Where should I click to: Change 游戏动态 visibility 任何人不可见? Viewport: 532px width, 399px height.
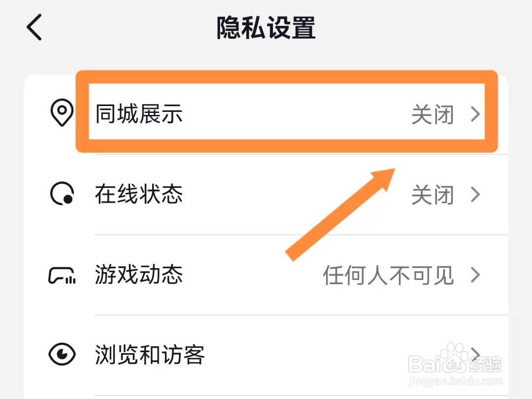click(388, 275)
